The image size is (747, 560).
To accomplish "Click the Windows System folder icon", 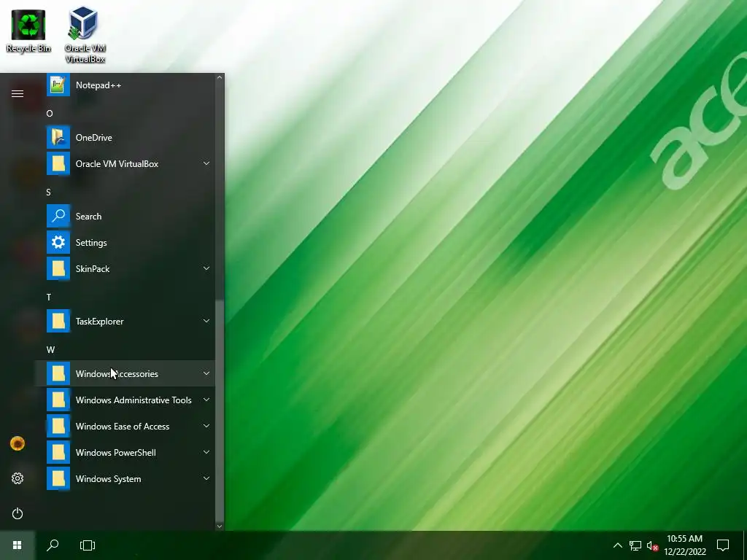I will point(58,478).
